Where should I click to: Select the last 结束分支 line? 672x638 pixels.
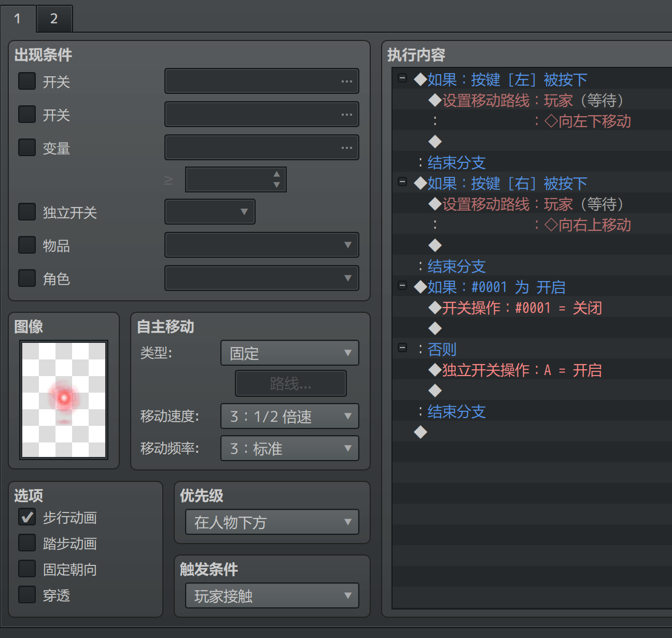point(532,410)
